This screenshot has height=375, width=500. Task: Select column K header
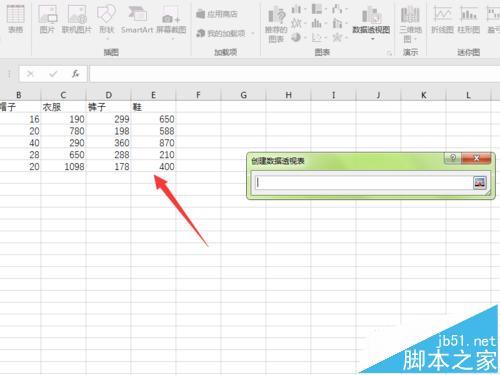pos(423,95)
